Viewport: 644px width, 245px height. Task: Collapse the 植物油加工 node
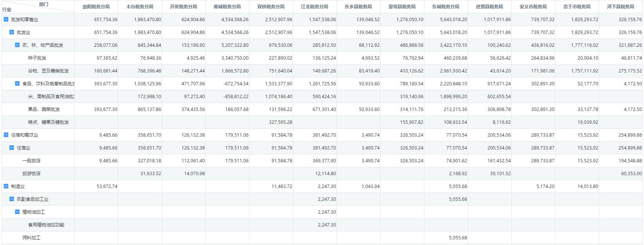coord(17,212)
